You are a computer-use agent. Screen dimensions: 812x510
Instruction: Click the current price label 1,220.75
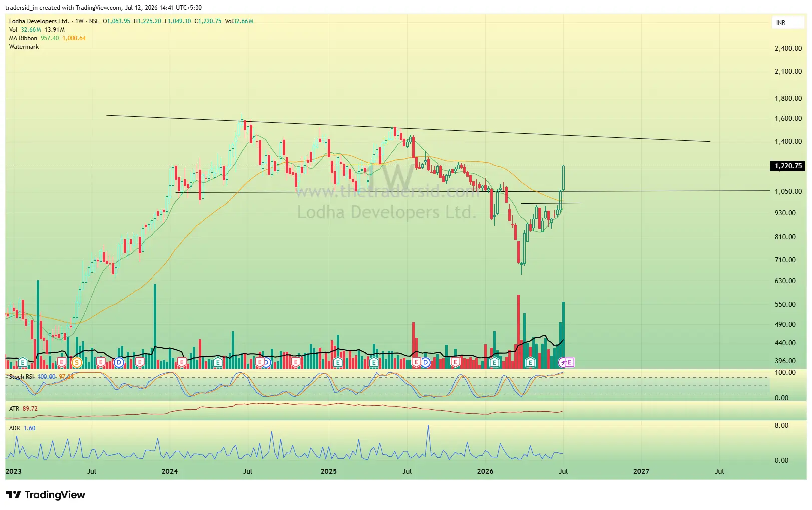pos(788,166)
